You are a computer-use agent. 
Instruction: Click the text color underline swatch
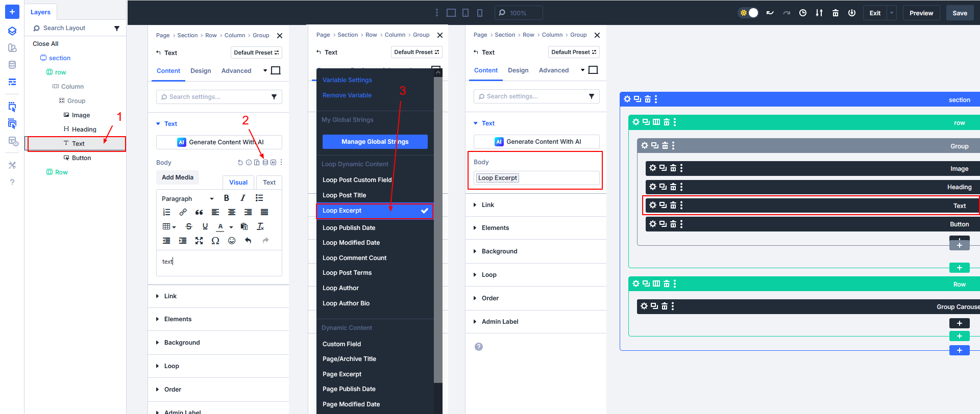click(220, 226)
